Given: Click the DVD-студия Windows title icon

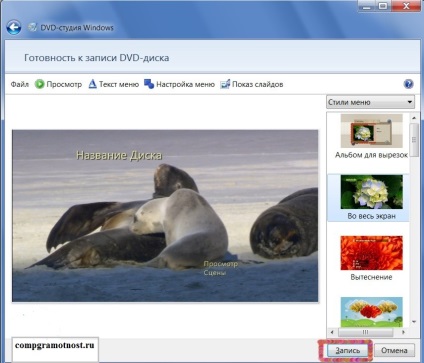Looking at the screenshot, I should pos(33,27).
